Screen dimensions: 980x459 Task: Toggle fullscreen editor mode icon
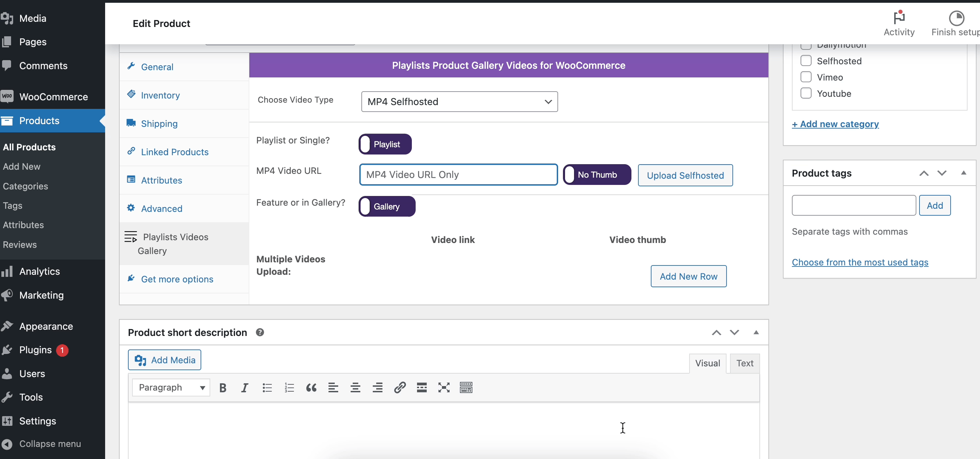(x=444, y=387)
